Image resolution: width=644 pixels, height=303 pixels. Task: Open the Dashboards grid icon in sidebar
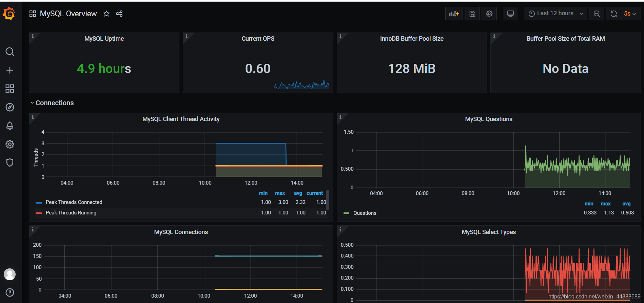(x=10, y=89)
